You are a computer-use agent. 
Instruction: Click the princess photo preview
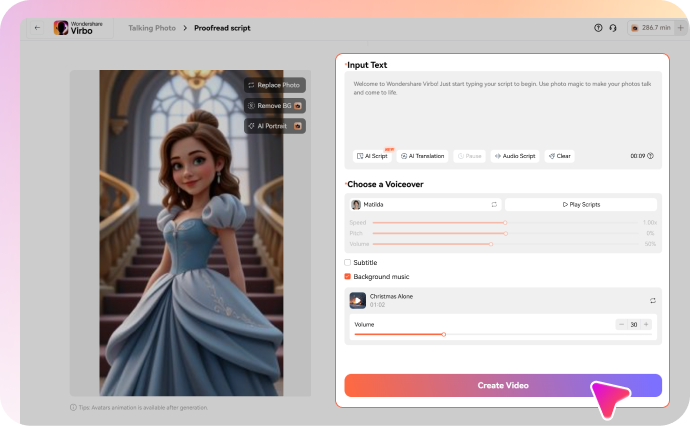191,233
